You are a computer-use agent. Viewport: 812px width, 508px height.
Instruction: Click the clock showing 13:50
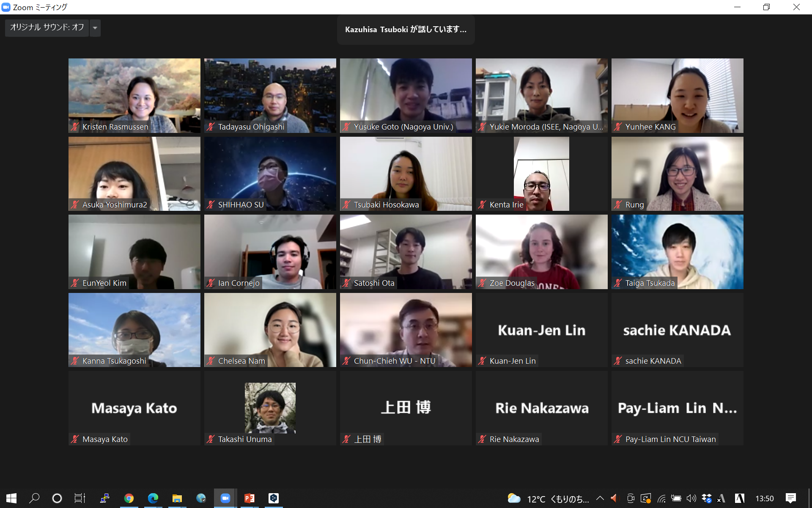(765, 499)
